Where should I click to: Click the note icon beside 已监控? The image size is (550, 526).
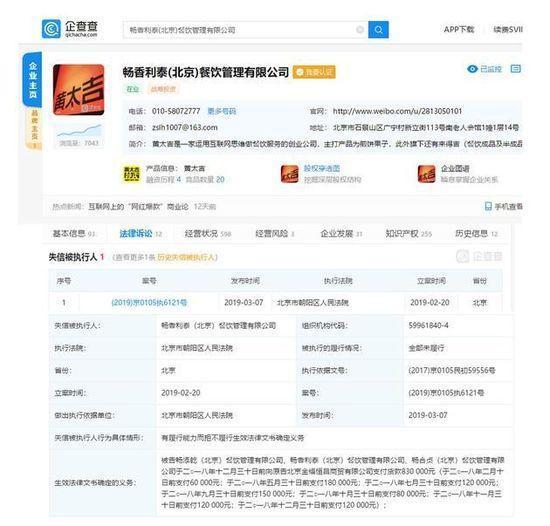click(515, 69)
